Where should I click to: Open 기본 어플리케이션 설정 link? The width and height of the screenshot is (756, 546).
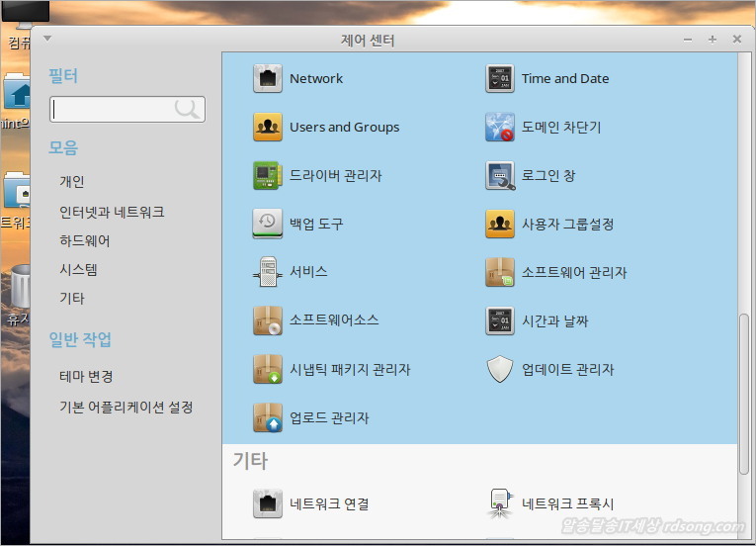(x=126, y=407)
